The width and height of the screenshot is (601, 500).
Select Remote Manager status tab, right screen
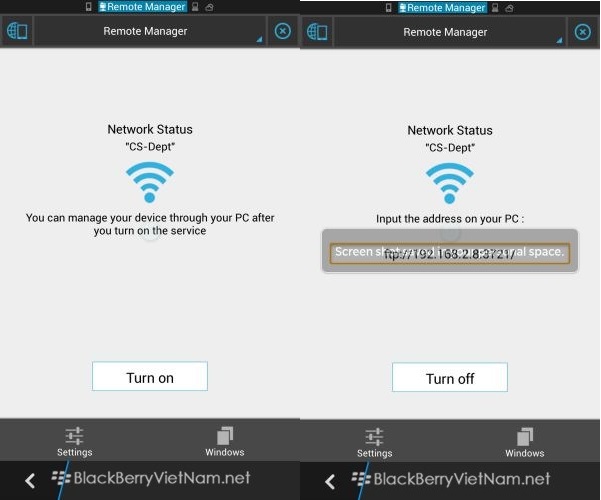pos(443,8)
